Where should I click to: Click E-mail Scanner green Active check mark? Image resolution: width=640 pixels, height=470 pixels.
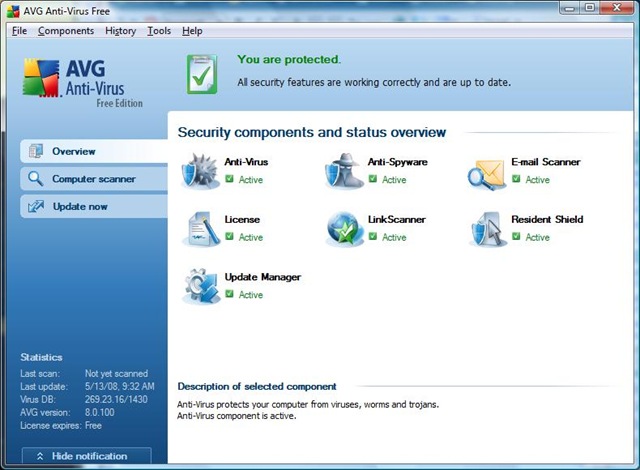[516, 179]
